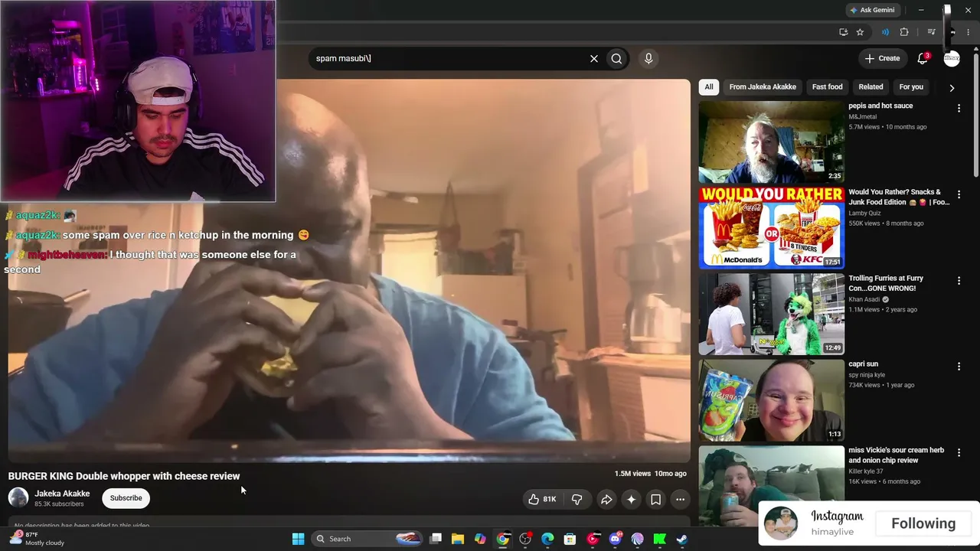Open the weather widget showing 87°F

coord(37,539)
